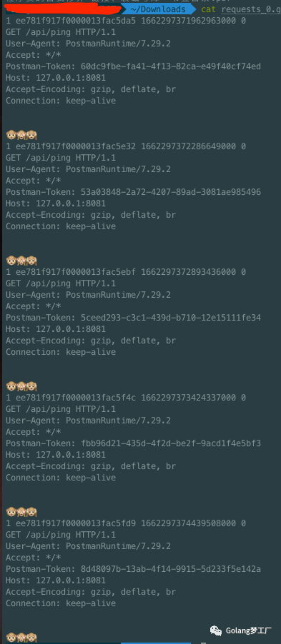
Task: Click the monkey emojis above request ee781f917f0000013fac5f4c
Action: point(21,386)
